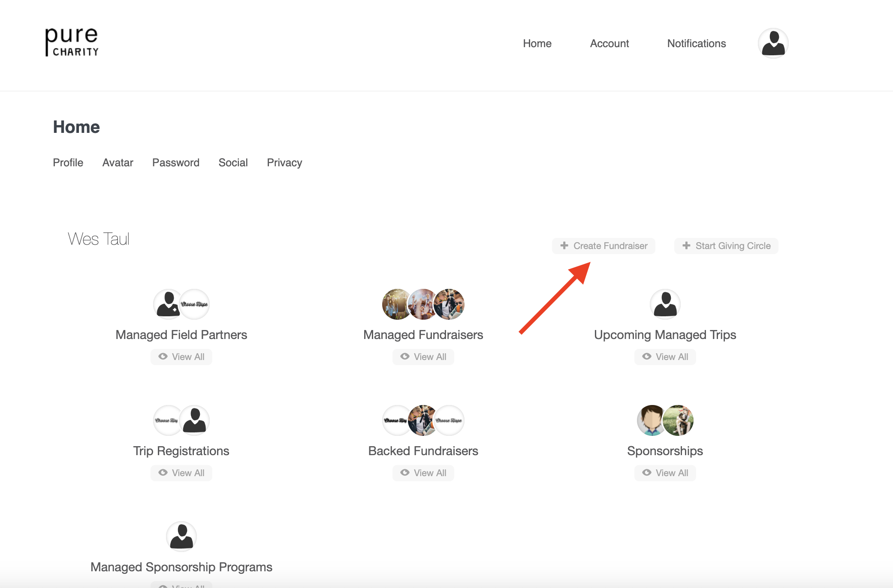Click first logo thumbnail in Backed Fundraisers
The image size is (893, 588).
click(395, 420)
